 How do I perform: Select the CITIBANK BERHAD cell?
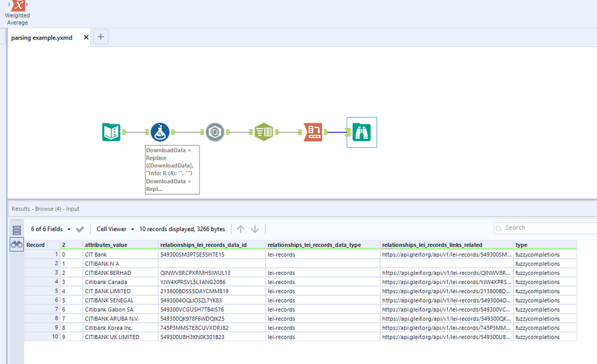120,272
